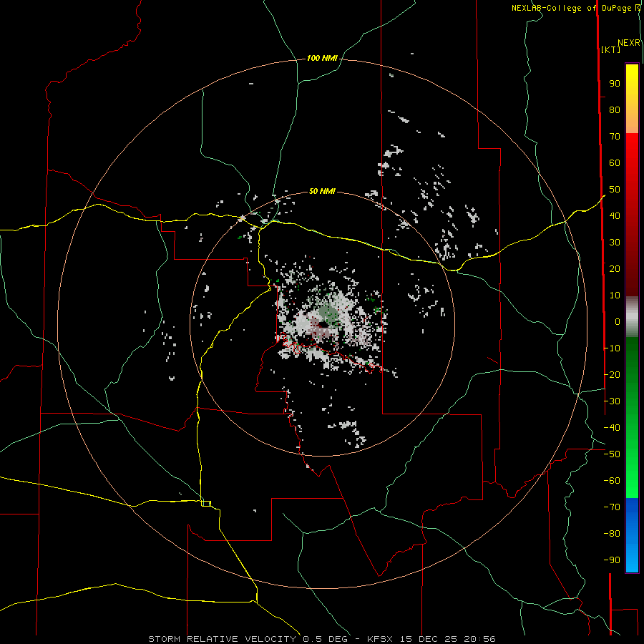Click the [KT] units label above scale
The image size is (644, 644).
610,49
